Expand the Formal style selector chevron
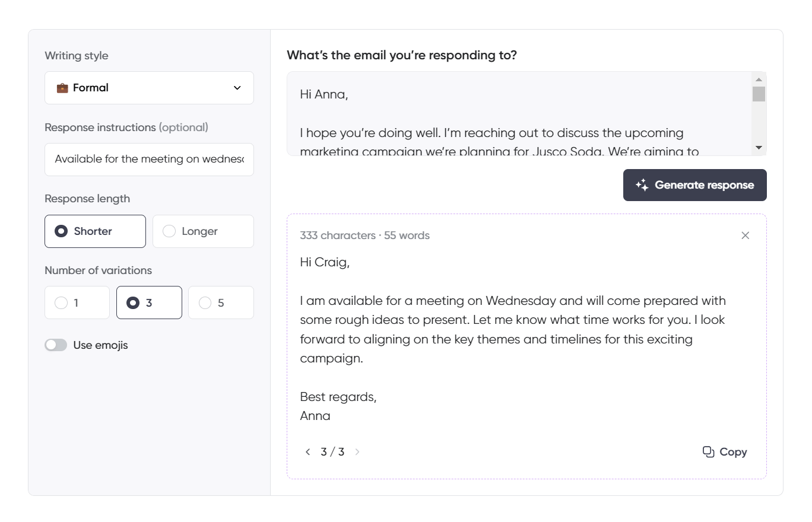The width and height of the screenshot is (812, 522). click(237, 87)
